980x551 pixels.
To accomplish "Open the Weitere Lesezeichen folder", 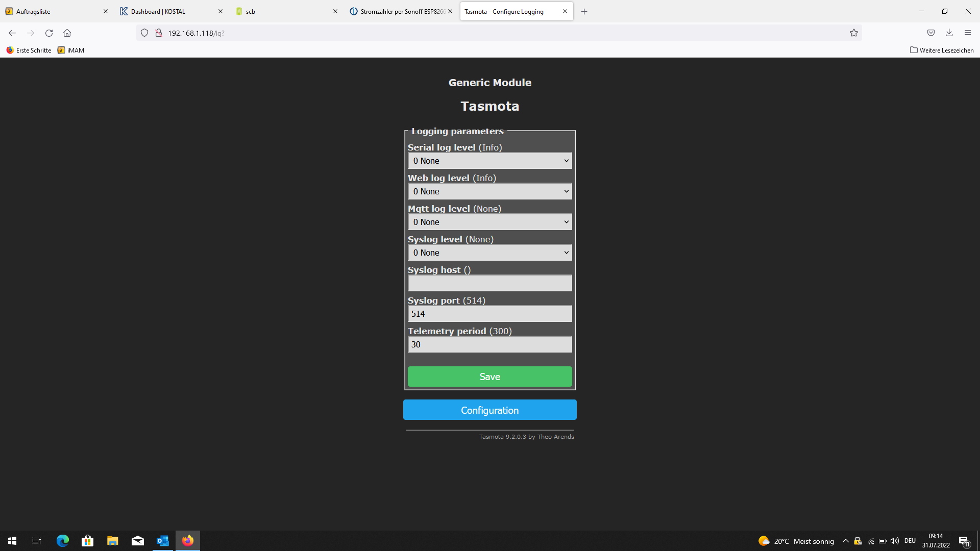I will tap(942, 50).
